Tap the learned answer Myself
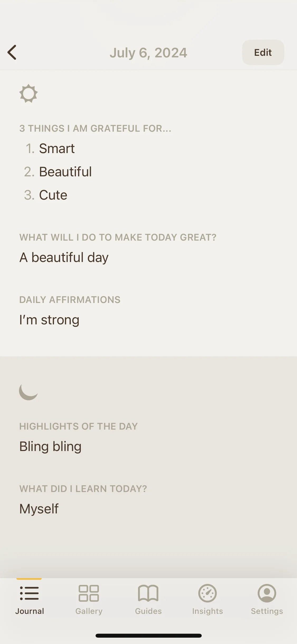 39,509
